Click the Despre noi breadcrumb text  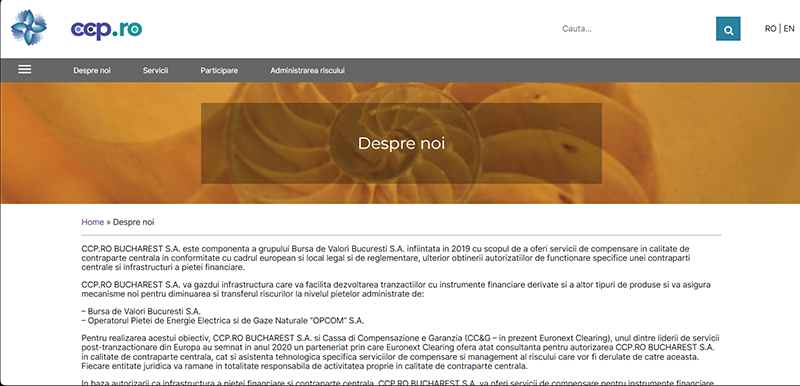coord(134,222)
